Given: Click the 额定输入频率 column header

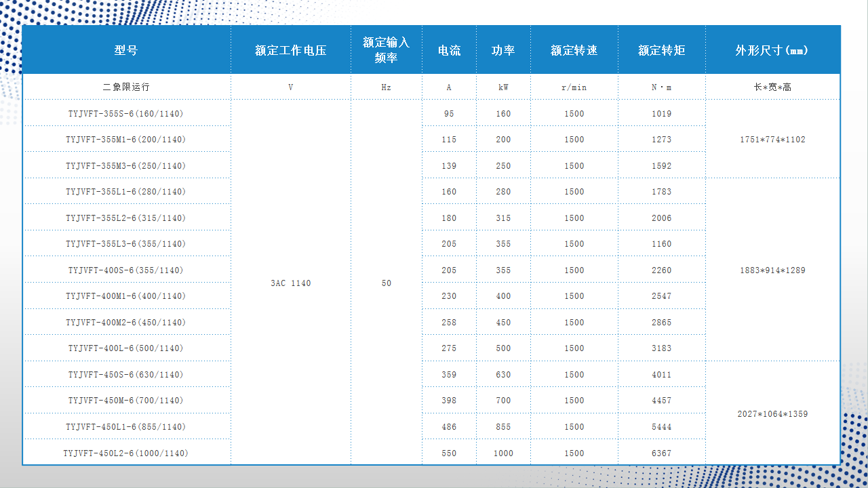Looking at the screenshot, I should (x=387, y=50).
